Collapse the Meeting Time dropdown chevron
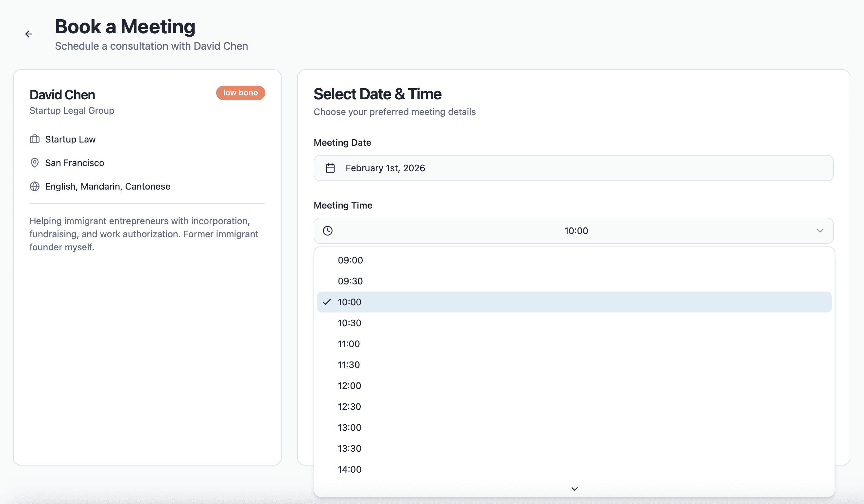864x504 pixels. click(820, 230)
